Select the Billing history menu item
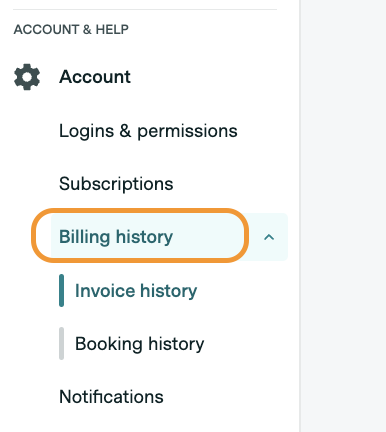The width and height of the screenshot is (386, 432). [116, 237]
